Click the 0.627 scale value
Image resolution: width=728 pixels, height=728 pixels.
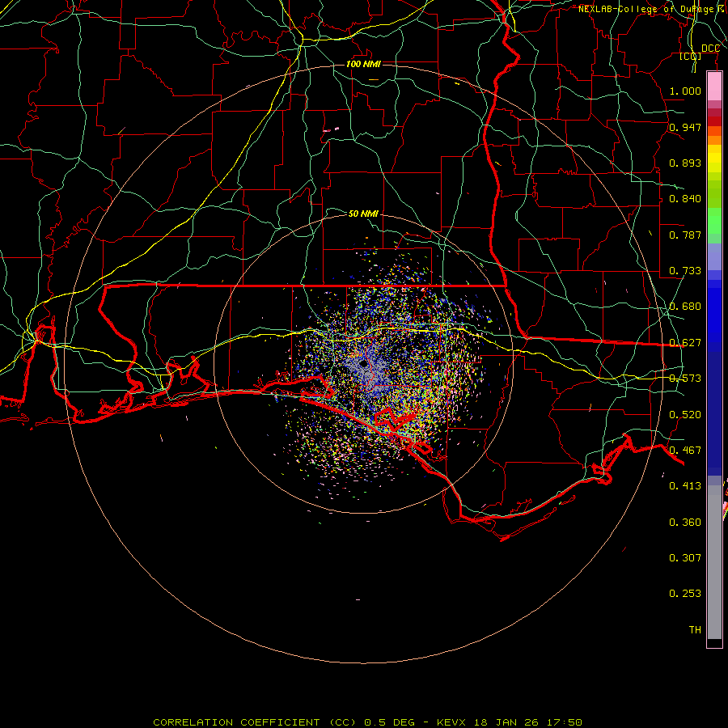point(685,342)
